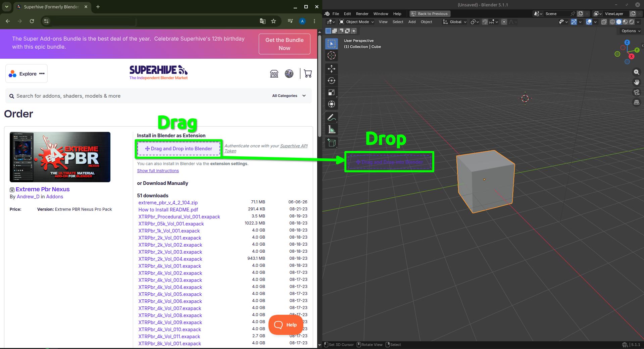This screenshot has height=349, width=644.
Task: Select the Extend selection mode icon
Action: tap(335, 31)
